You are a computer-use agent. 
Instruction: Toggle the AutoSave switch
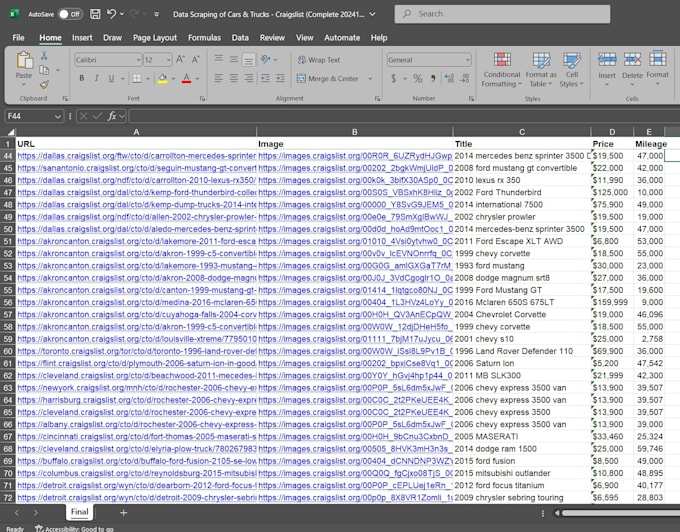[x=70, y=14]
